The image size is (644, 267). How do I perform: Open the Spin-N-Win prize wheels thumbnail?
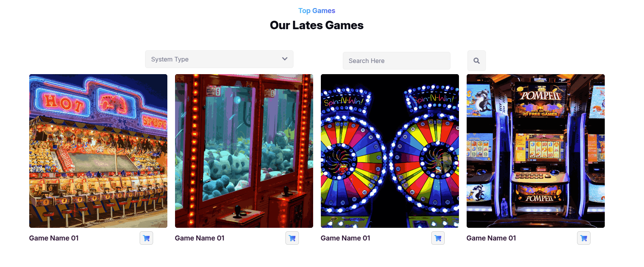(390, 151)
